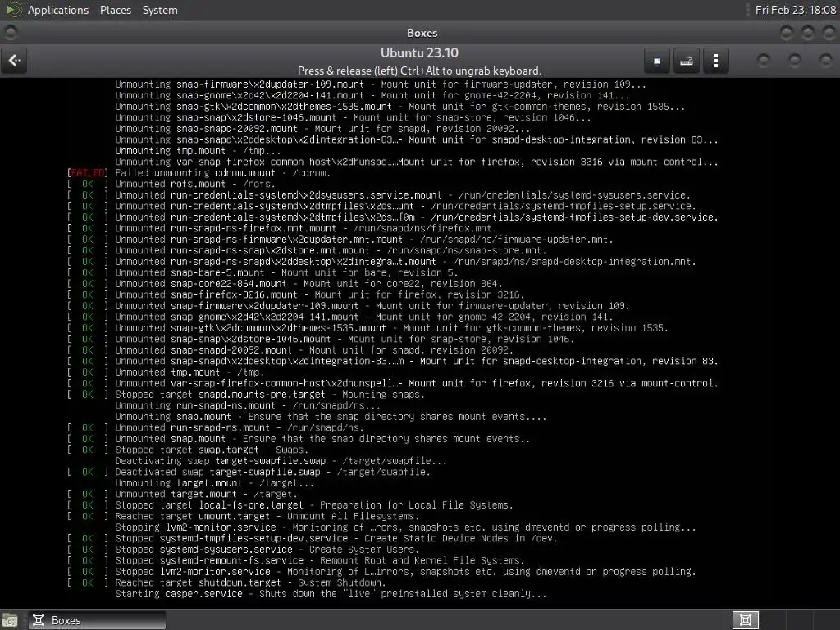The image size is (840, 630).
Task: Click the keyboard ungrab hint under the title
Action: pyautogui.click(x=419, y=71)
